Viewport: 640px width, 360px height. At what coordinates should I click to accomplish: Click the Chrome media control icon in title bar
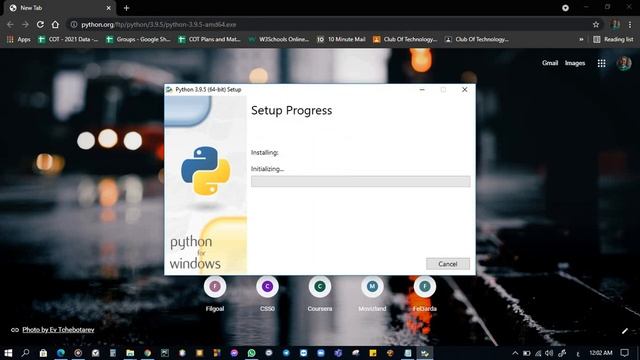click(x=565, y=8)
